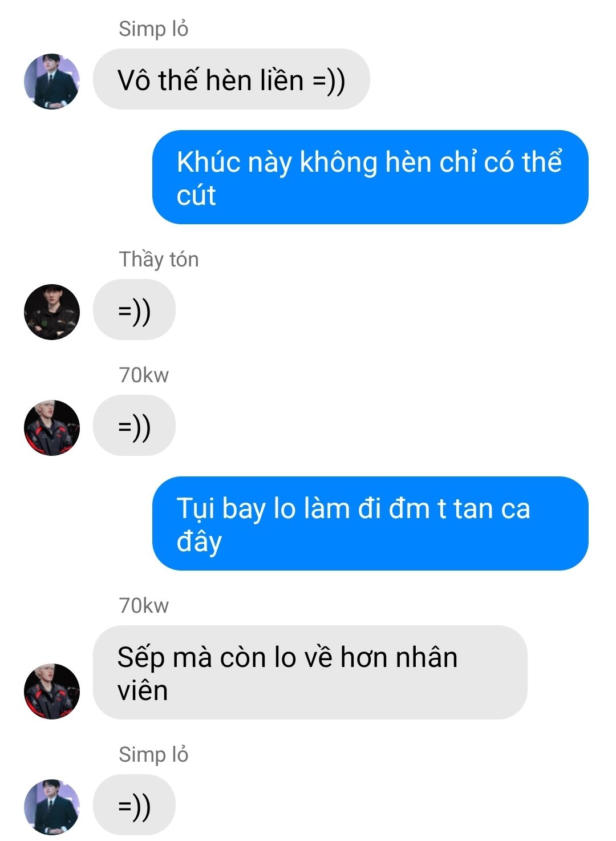
Task: Tap 70kw's avatar next to first '=))' message
Action: click(52, 428)
